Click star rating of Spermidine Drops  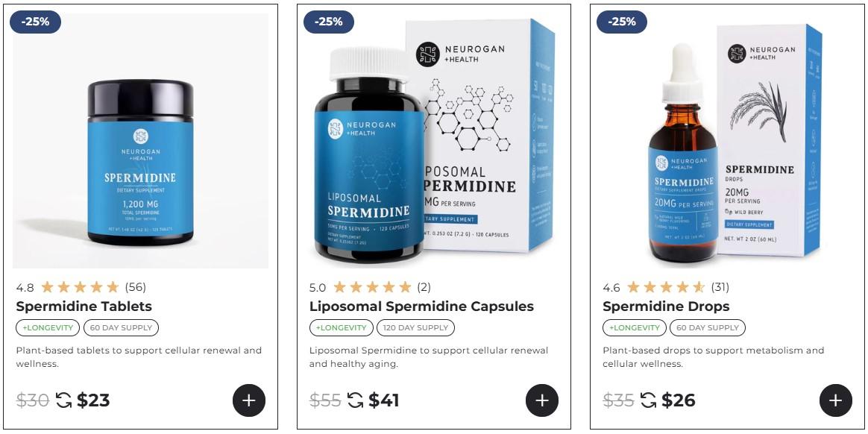(x=666, y=287)
